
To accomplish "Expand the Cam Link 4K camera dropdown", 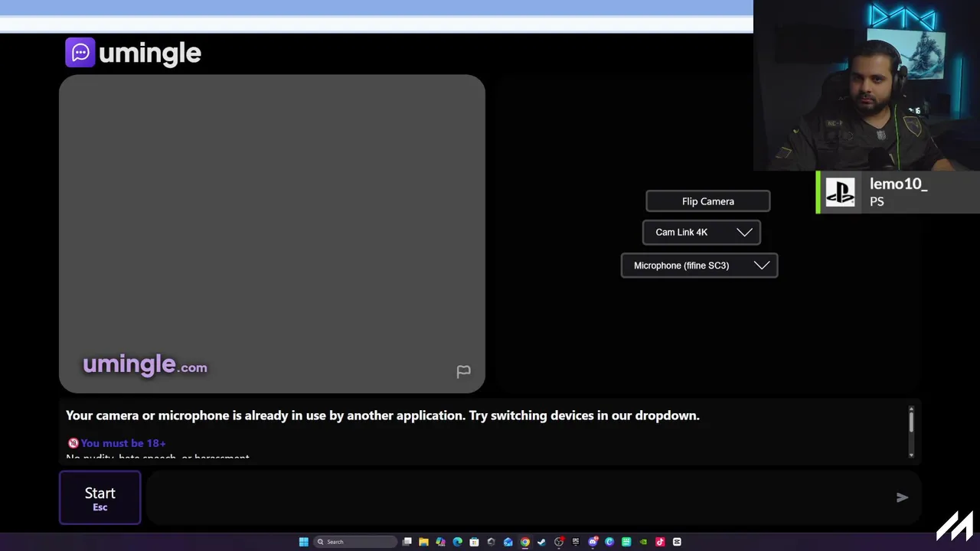I will (x=701, y=233).
